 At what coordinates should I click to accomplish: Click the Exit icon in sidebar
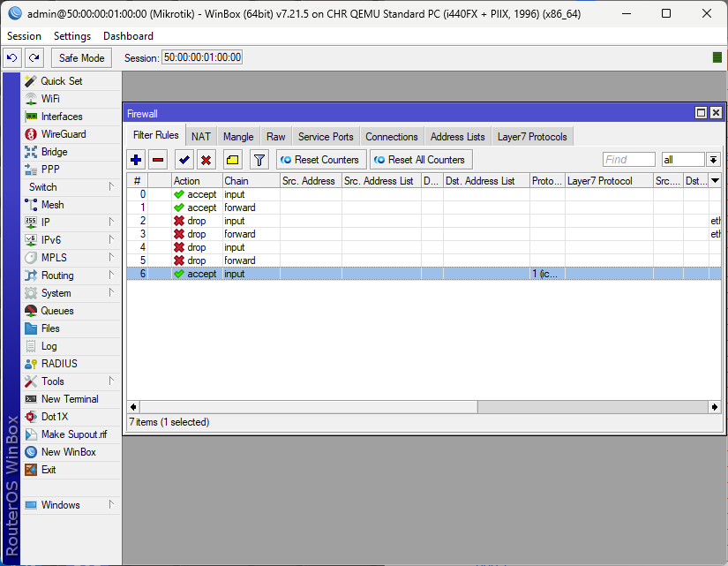tap(31, 470)
